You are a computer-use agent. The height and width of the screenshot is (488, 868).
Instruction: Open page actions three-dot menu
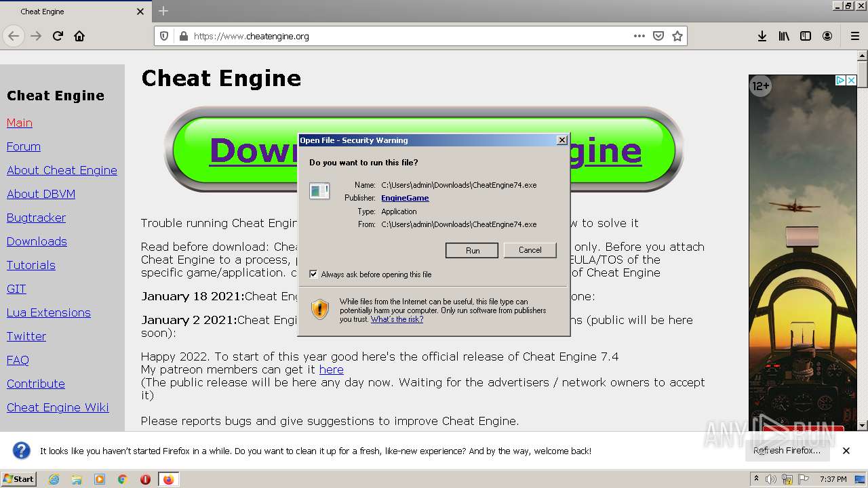click(639, 36)
